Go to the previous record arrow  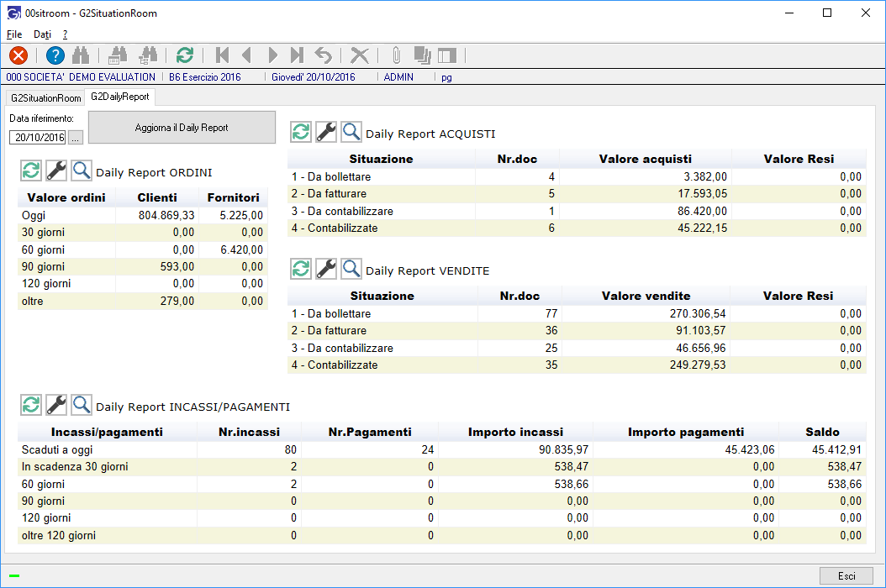click(x=246, y=55)
